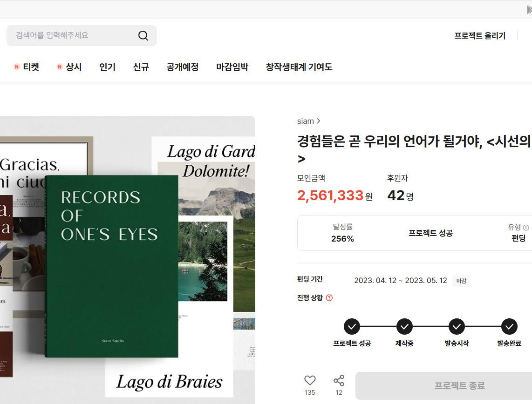Image resolution: width=532 pixels, height=404 pixels.
Task: Click the 진행 상황 help question icon
Action: click(x=329, y=297)
